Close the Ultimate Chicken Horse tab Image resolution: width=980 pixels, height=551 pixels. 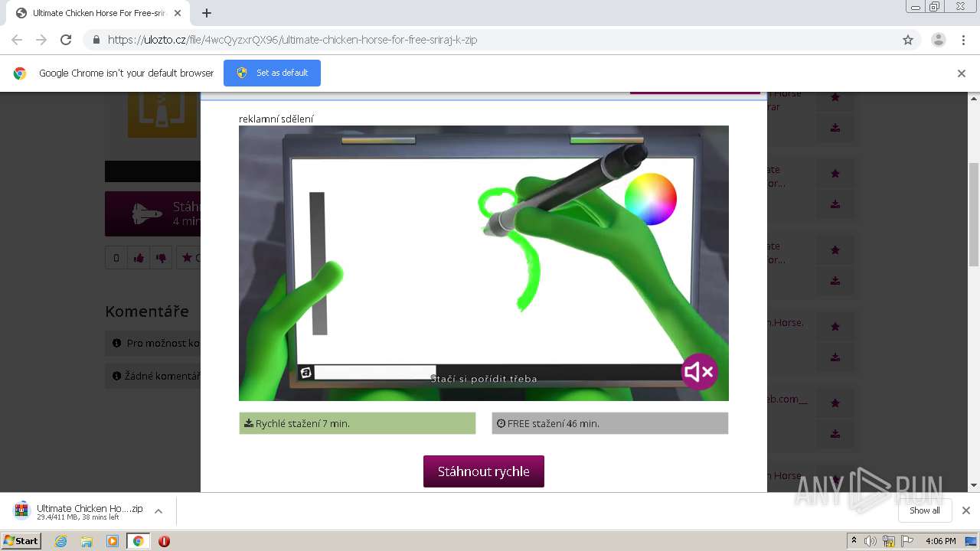(x=178, y=13)
